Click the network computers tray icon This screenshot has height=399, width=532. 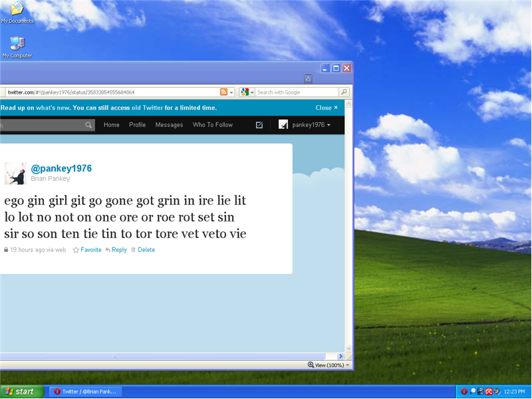point(480,392)
